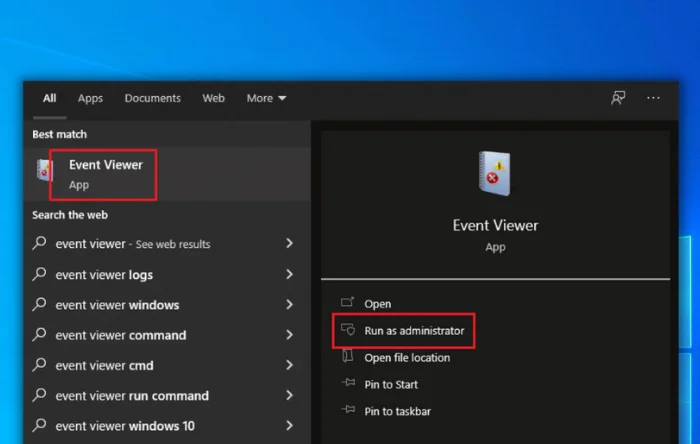Expand arrow for 'event viewer run command'
This screenshot has height=444, width=700.
(x=289, y=395)
